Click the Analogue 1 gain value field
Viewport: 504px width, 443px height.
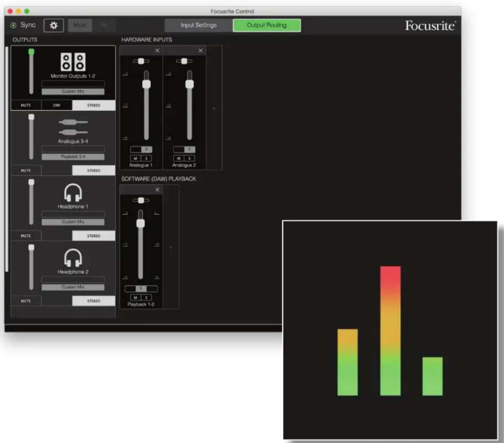point(141,149)
